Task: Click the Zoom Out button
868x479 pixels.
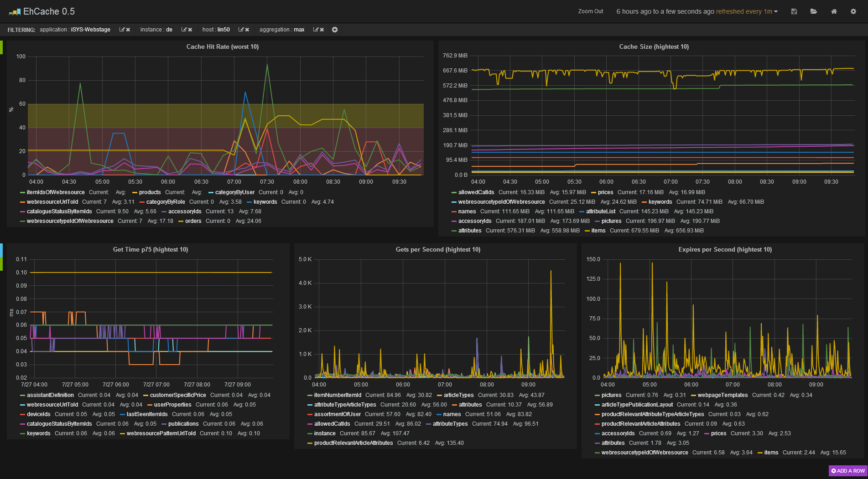Action: (x=591, y=11)
